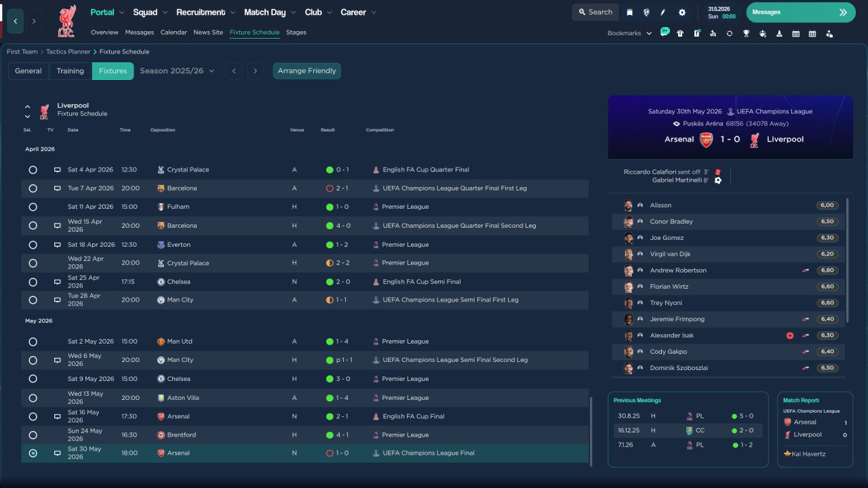868x488 pixels.
Task: Open the Overview sub-tab
Action: point(104,33)
